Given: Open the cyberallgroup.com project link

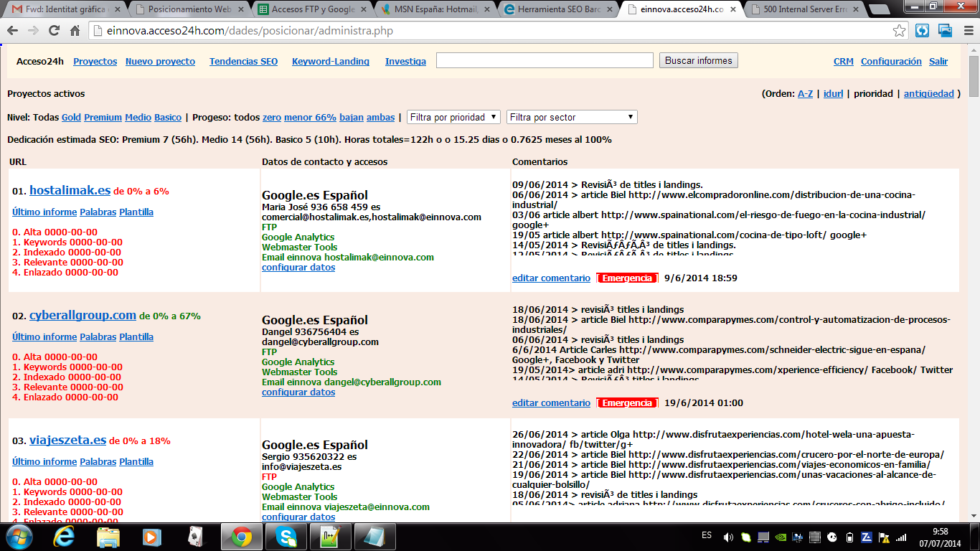Looking at the screenshot, I should point(83,316).
